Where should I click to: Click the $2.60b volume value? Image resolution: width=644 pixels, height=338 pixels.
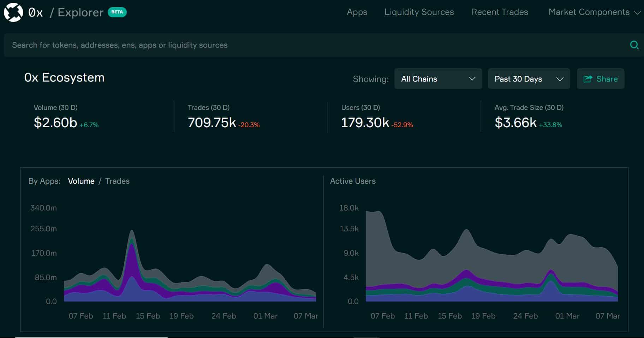[55, 123]
